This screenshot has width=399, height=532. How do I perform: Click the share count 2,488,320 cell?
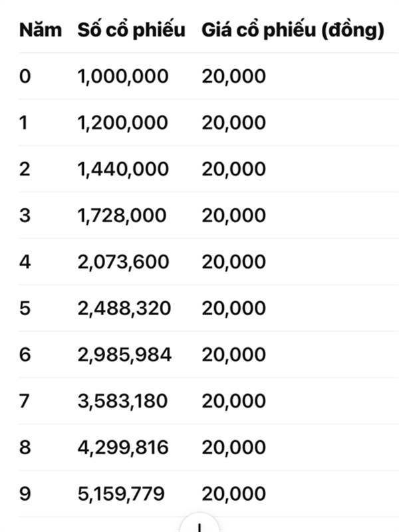[x=124, y=309]
